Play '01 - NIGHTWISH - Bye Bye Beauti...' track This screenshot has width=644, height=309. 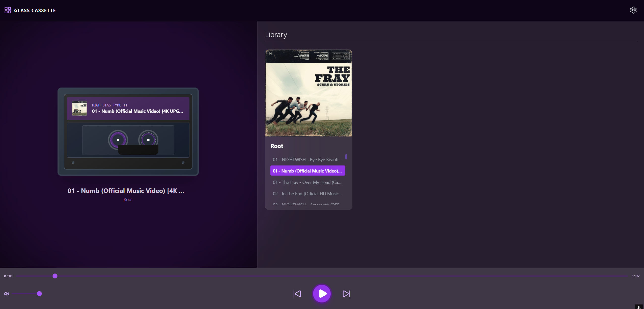click(307, 159)
